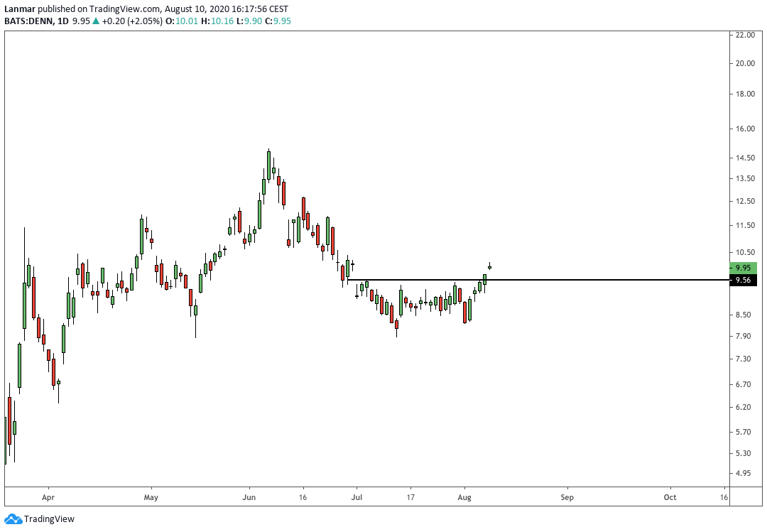Click the 5.70 price axis label

coord(743,432)
